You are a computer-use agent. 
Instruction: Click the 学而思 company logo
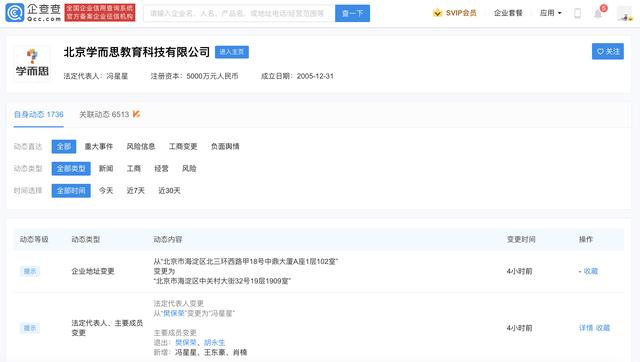32,64
